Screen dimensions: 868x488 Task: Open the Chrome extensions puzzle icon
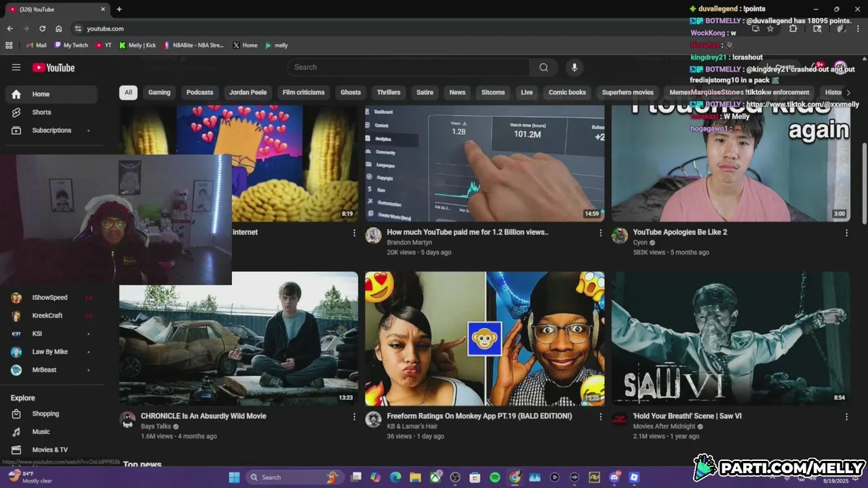[x=793, y=28]
